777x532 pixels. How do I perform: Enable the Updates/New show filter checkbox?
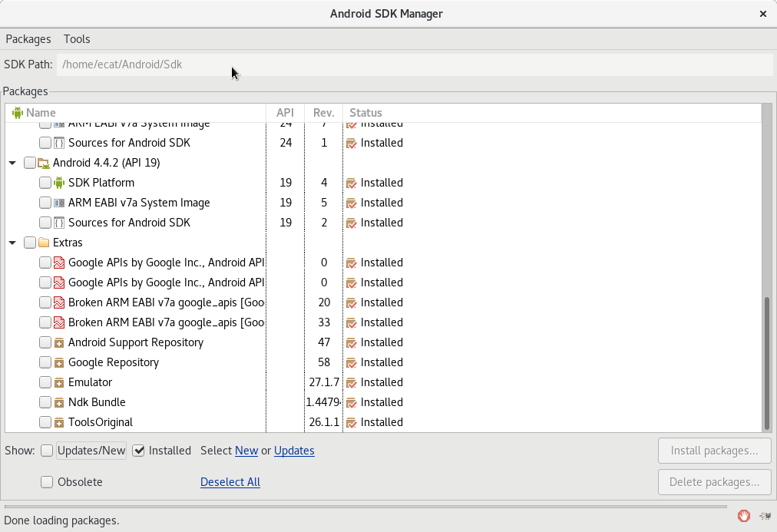pyautogui.click(x=47, y=451)
